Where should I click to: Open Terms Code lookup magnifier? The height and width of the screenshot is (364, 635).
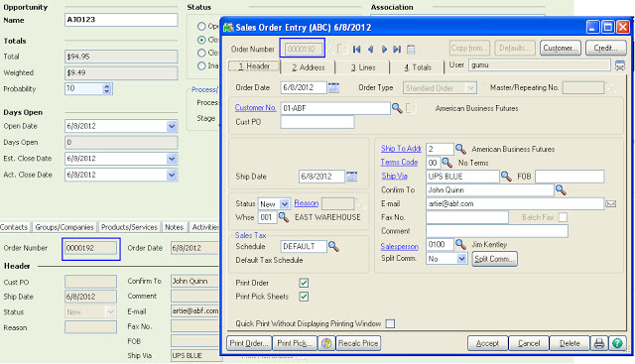[446, 163]
